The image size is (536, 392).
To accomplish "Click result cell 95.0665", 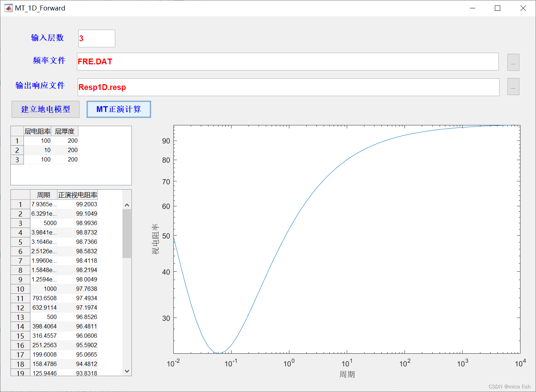I will [78, 354].
